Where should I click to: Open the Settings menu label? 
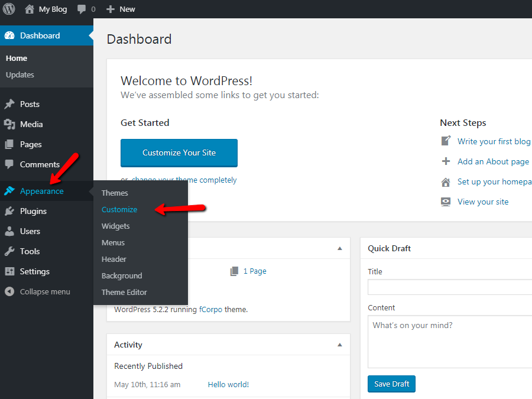[x=35, y=272]
